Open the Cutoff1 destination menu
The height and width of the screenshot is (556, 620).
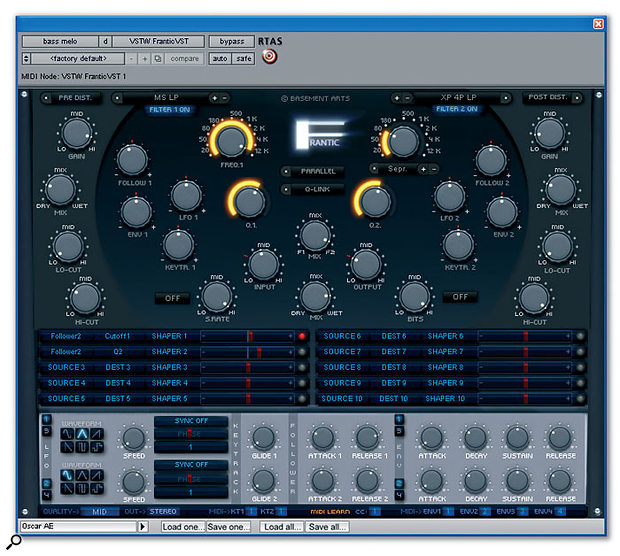coord(117,336)
